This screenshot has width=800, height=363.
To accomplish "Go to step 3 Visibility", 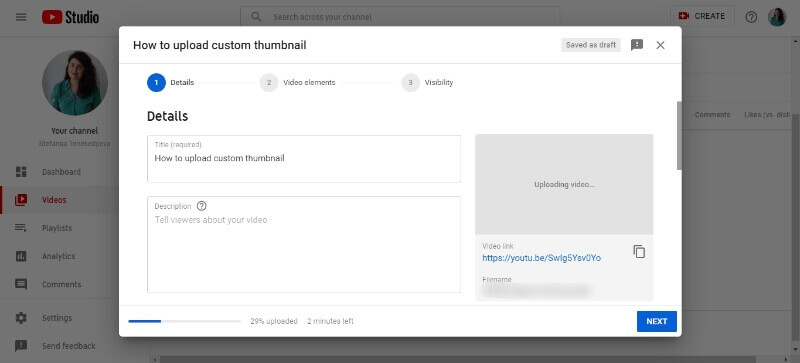I will 428,83.
